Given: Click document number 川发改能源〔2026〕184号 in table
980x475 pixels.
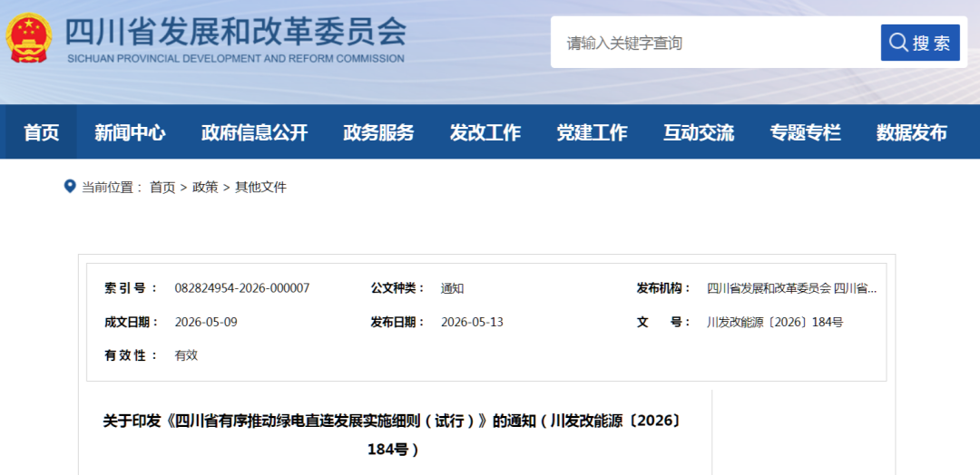Looking at the screenshot, I should 775,322.
